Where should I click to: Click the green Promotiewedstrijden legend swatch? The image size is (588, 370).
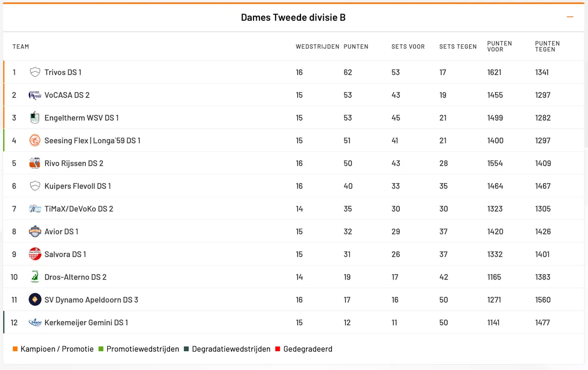click(101, 349)
